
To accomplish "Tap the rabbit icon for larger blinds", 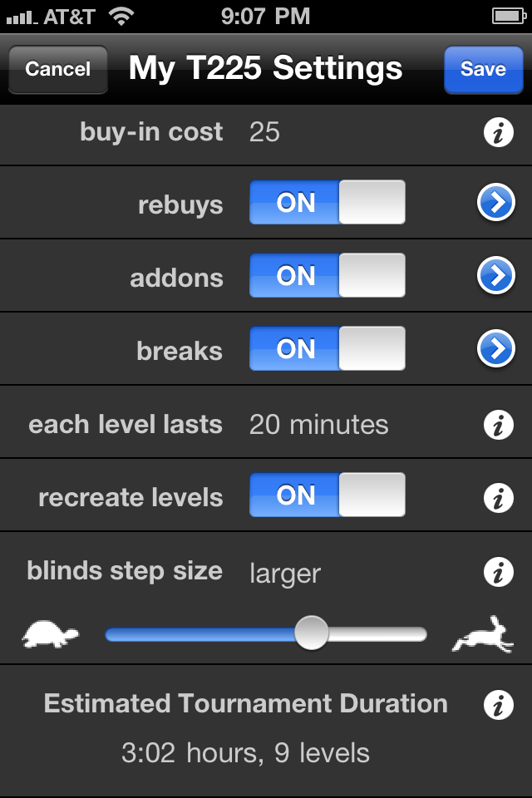I will [x=483, y=635].
